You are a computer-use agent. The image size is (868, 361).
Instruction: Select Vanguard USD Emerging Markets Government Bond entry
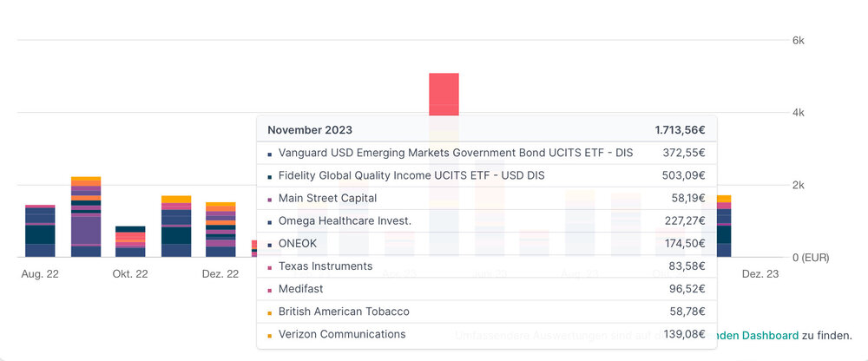click(456, 153)
